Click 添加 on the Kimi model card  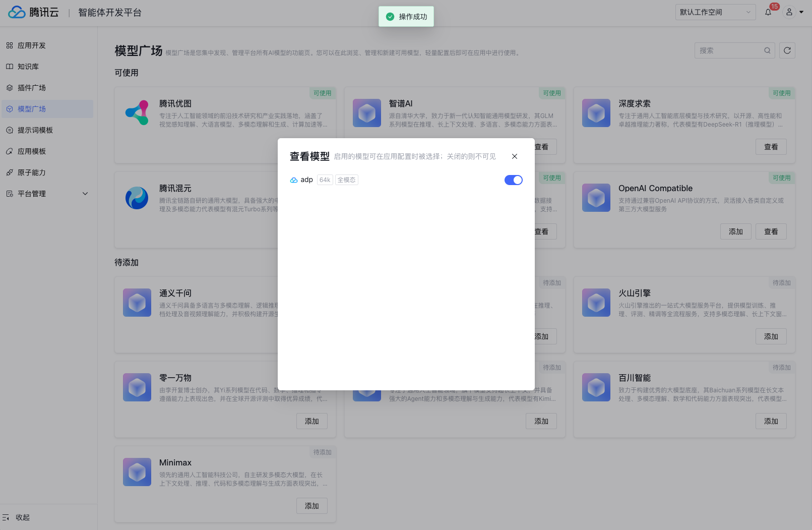coord(541,421)
